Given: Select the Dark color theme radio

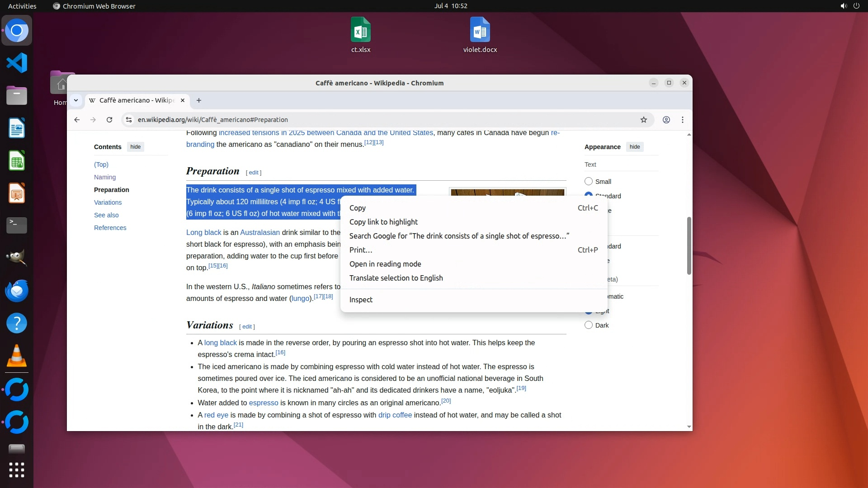Looking at the screenshot, I should (589, 325).
